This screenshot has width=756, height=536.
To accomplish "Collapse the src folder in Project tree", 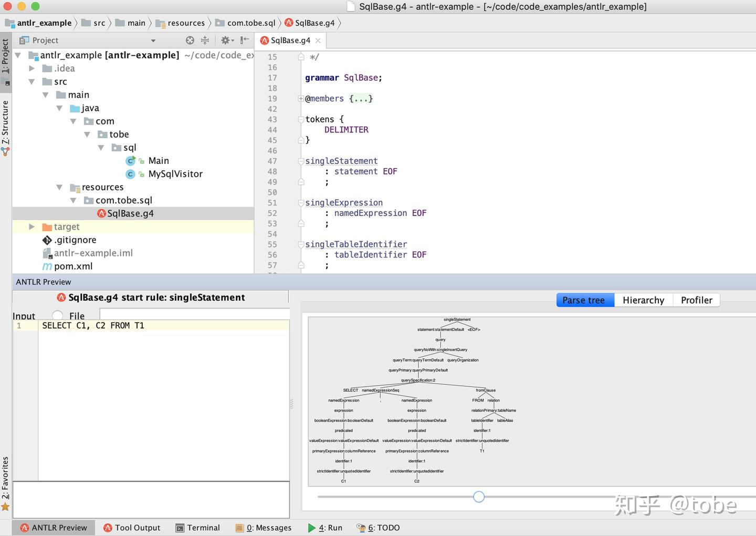I will pos(31,81).
